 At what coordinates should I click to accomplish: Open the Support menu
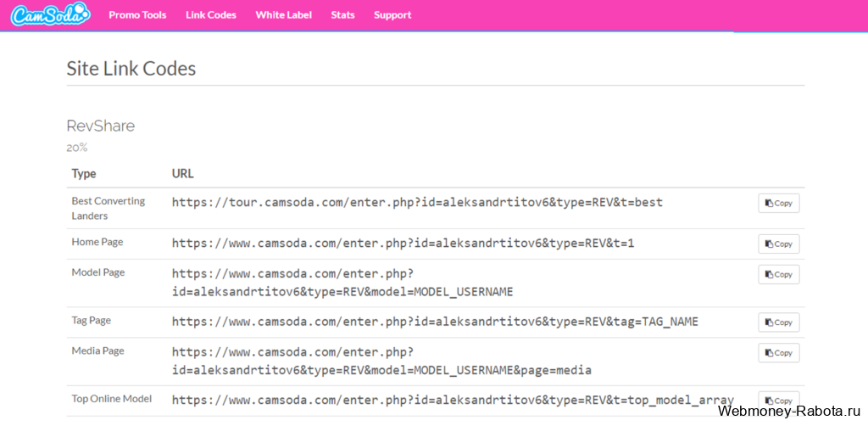[392, 15]
